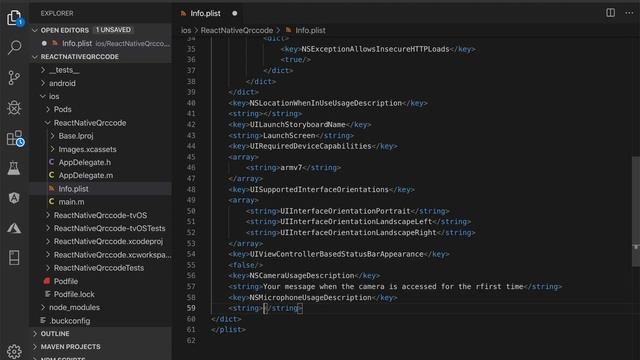Expand the ReactNativeQrccodeTests folder

coord(99,268)
